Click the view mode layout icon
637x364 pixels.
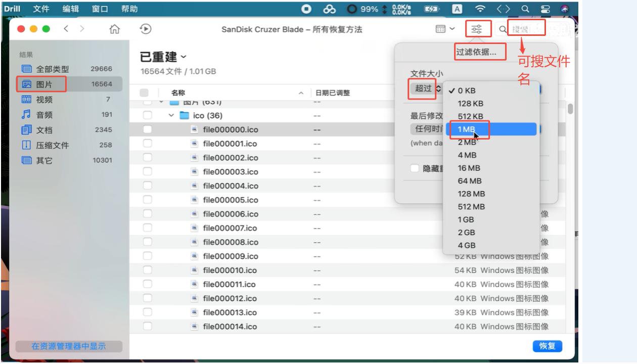point(441,29)
